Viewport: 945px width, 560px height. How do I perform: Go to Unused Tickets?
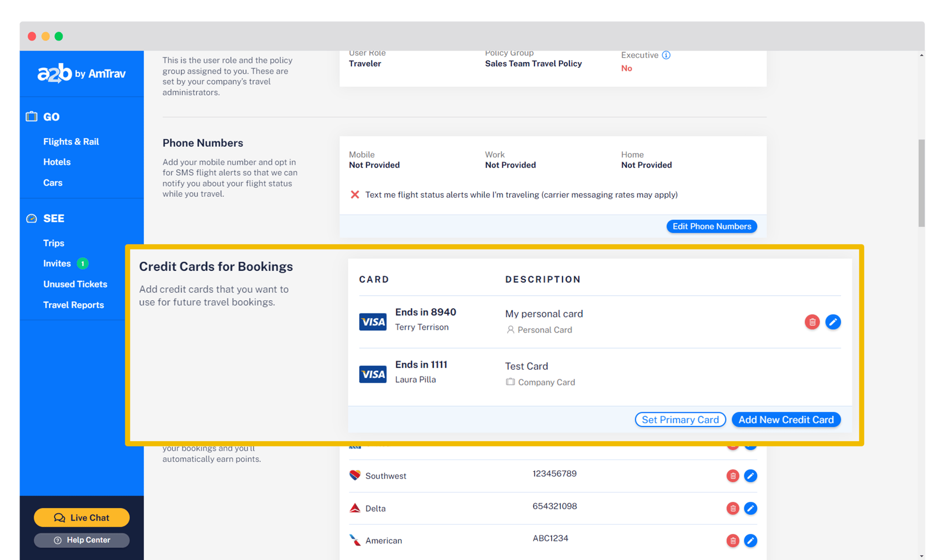click(75, 284)
